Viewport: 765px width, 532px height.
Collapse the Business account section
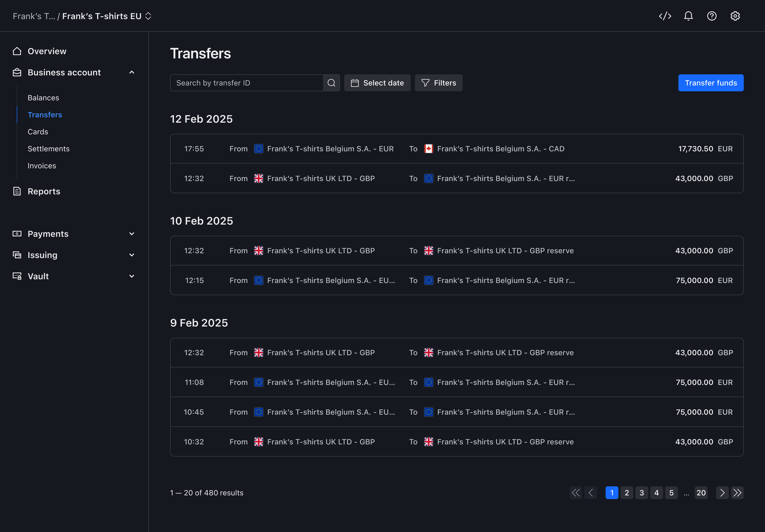pos(131,72)
